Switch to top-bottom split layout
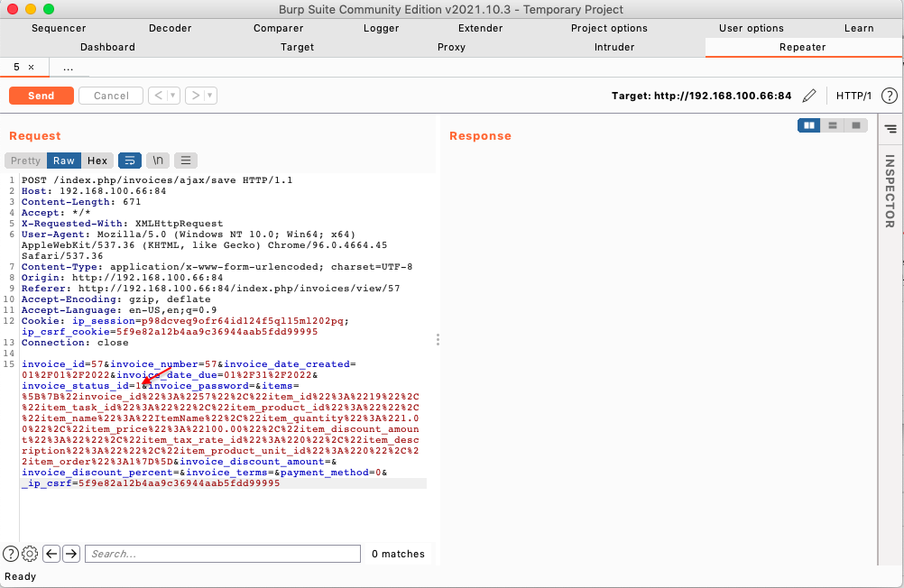The width and height of the screenshot is (904, 588). [833, 125]
